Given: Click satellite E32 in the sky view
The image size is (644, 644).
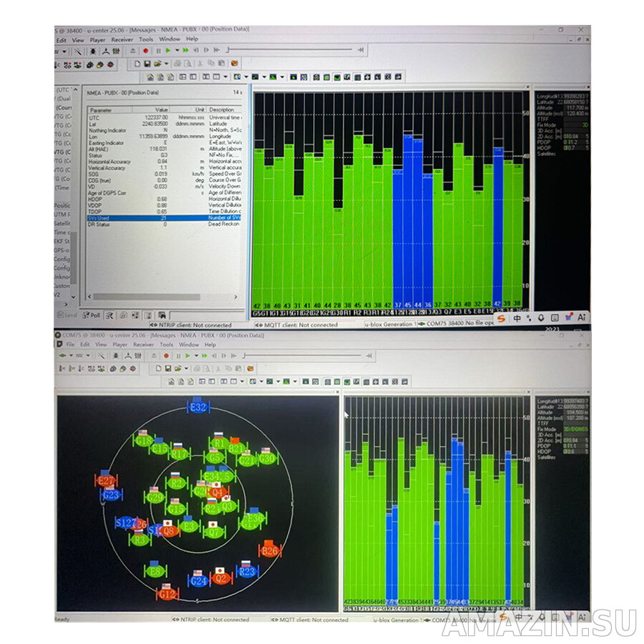Looking at the screenshot, I should pos(197,406).
